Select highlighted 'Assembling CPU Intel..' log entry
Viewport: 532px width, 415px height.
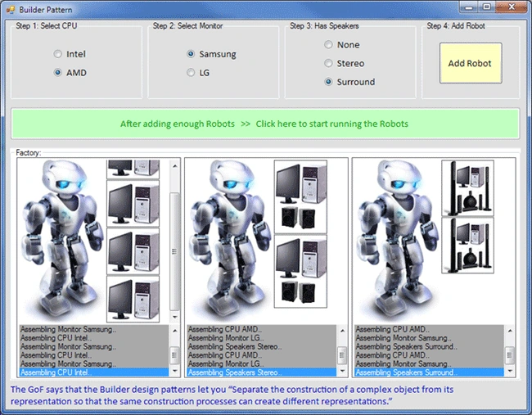coord(94,372)
